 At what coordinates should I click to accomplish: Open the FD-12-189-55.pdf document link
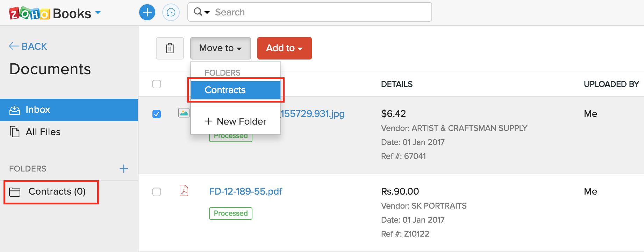click(x=245, y=191)
